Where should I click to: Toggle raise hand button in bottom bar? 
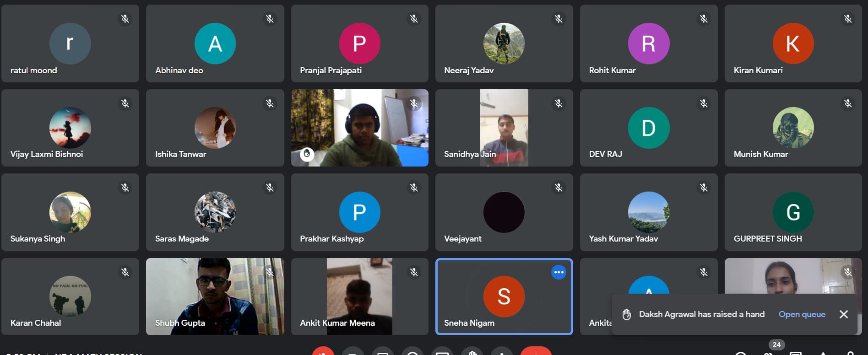[x=472, y=352]
